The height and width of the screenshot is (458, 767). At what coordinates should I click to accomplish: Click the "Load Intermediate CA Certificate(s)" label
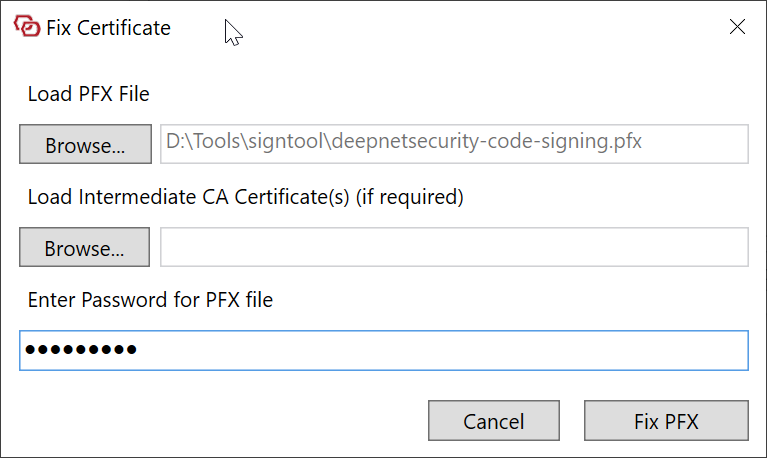245,198
